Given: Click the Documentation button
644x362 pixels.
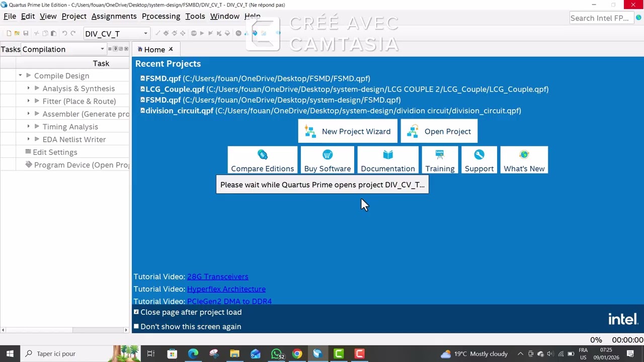Looking at the screenshot, I should 387,160.
